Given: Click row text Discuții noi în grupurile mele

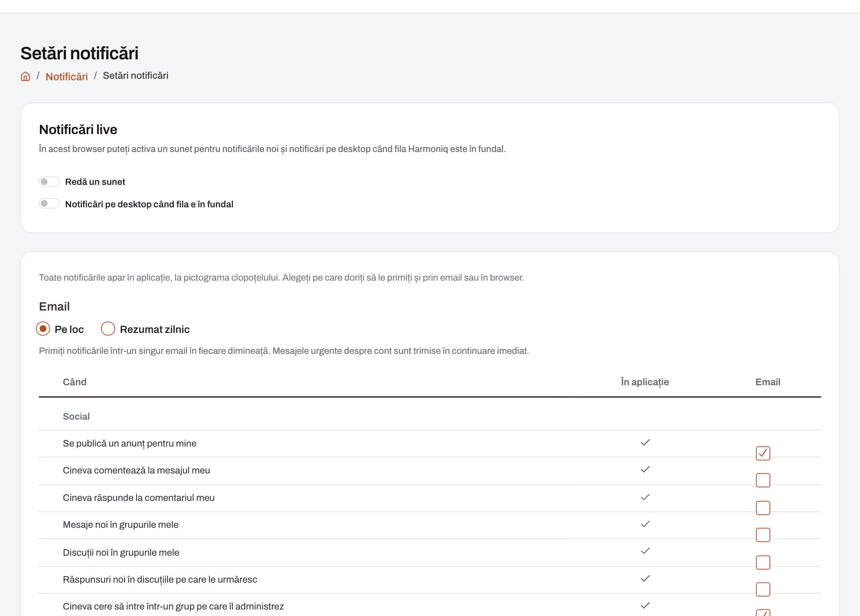Looking at the screenshot, I should click(x=121, y=553).
